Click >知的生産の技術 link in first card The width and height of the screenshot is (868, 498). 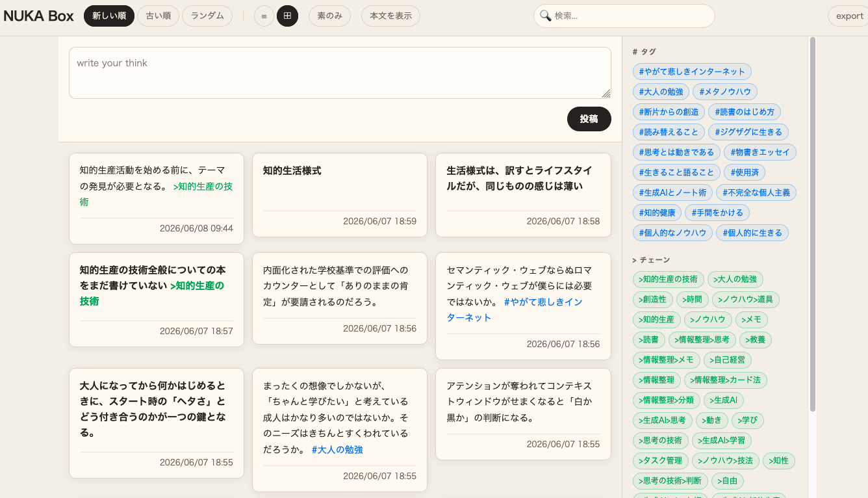tap(156, 194)
